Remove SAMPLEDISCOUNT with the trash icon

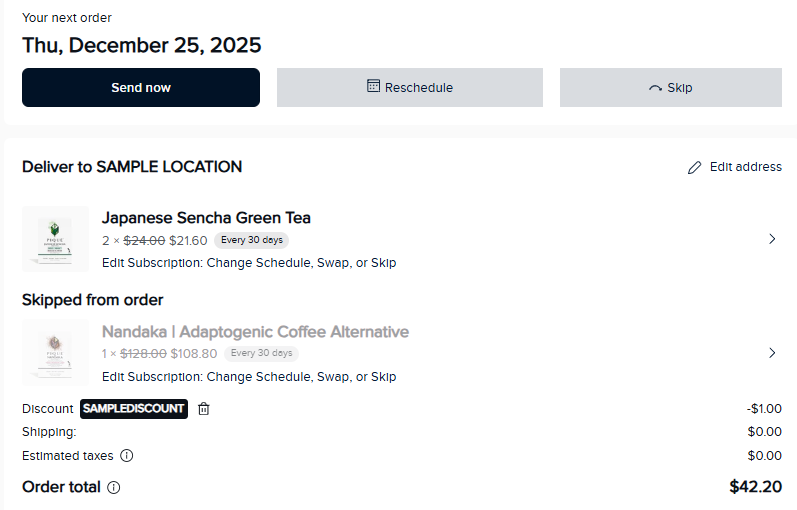pos(204,408)
